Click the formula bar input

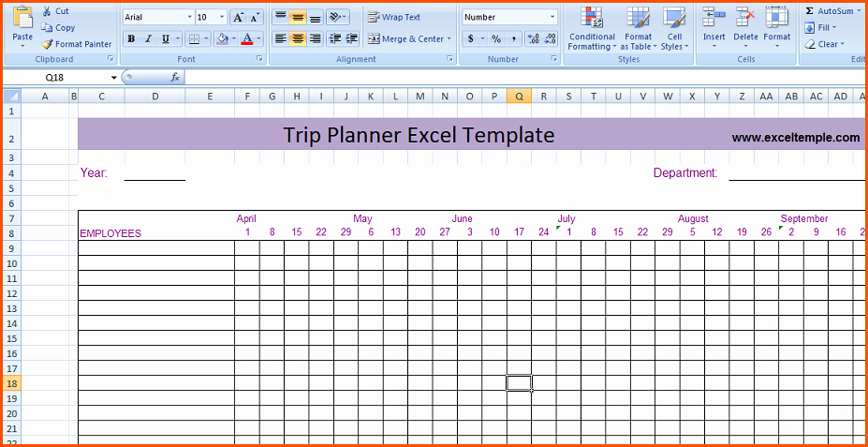coord(523,78)
